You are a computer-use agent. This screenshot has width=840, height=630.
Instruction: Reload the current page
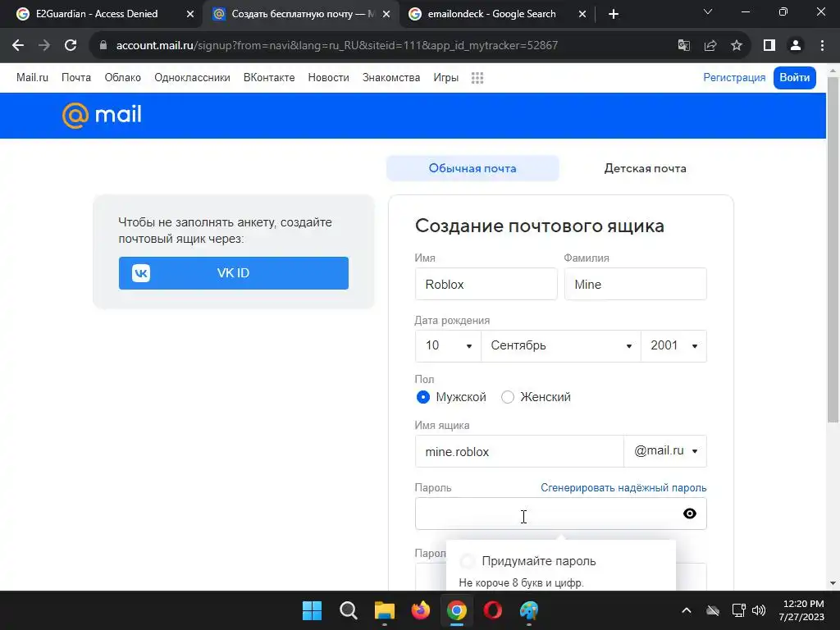(x=71, y=46)
